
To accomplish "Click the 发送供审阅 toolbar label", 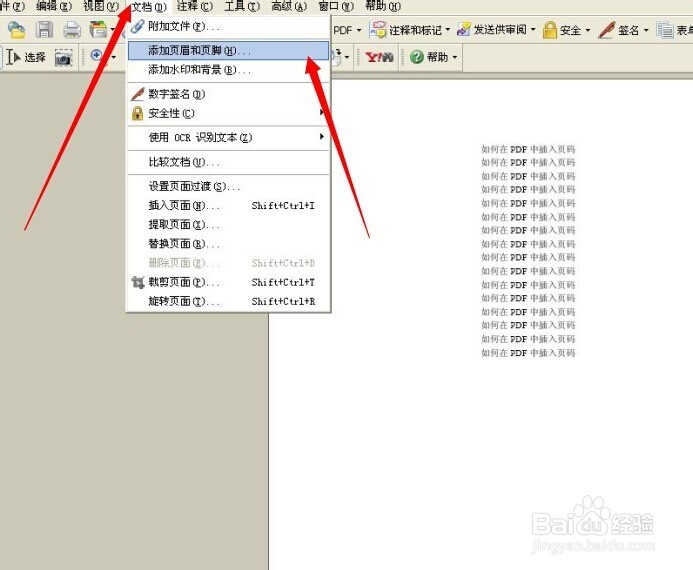I will (x=500, y=30).
